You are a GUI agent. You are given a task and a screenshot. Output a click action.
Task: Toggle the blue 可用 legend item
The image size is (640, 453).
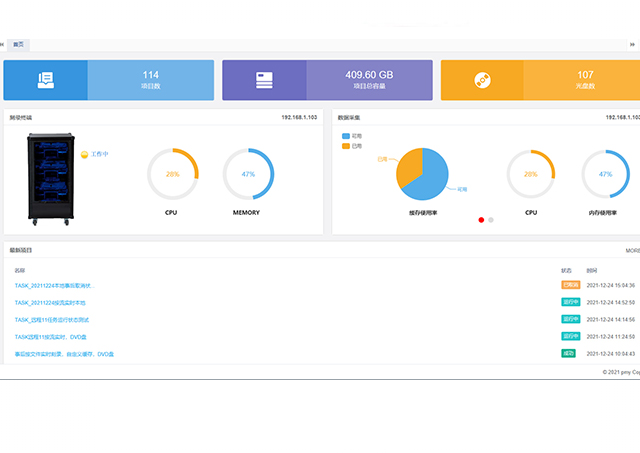[351, 135]
